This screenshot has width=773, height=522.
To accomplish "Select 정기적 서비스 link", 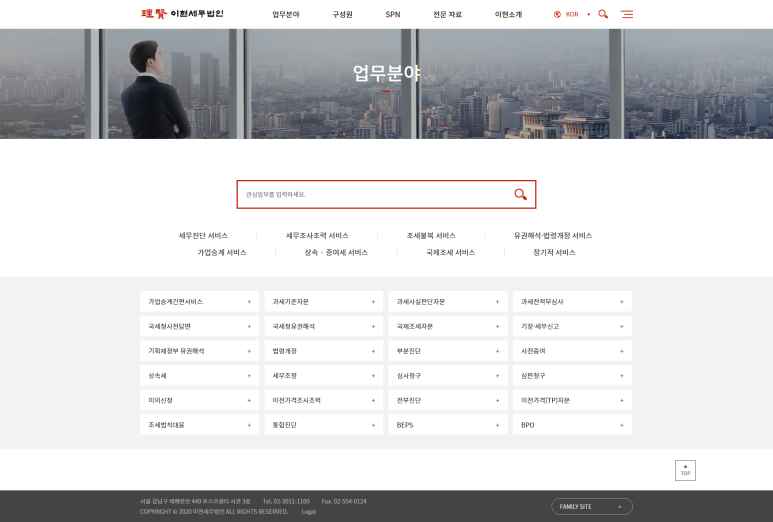I will 554,252.
